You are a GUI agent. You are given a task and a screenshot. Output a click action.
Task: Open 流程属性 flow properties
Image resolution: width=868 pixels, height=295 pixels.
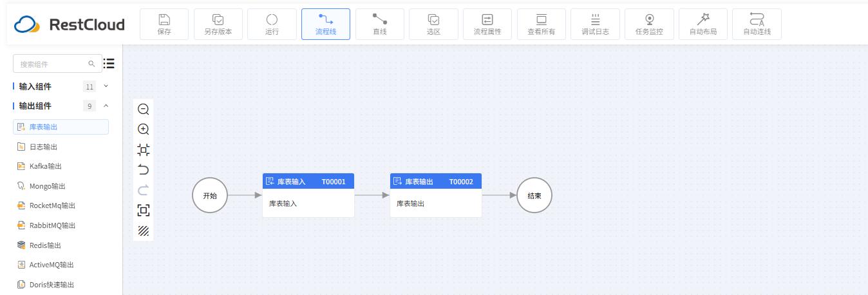[487, 24]
